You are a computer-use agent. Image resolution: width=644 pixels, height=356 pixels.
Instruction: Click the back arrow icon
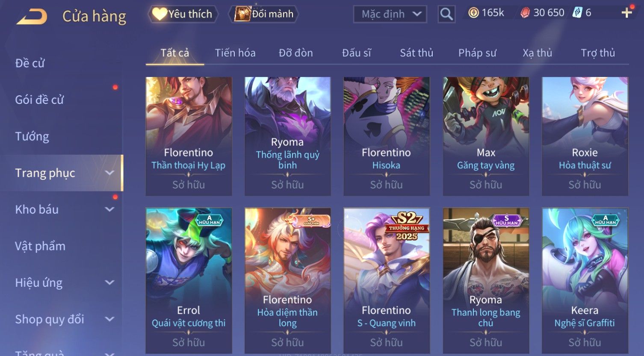(32, 16)
